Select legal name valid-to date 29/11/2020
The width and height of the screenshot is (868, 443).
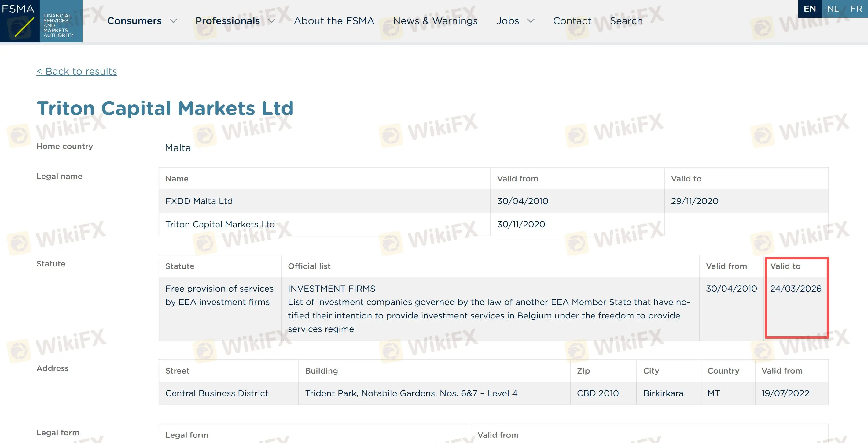(x=694, y=201)
